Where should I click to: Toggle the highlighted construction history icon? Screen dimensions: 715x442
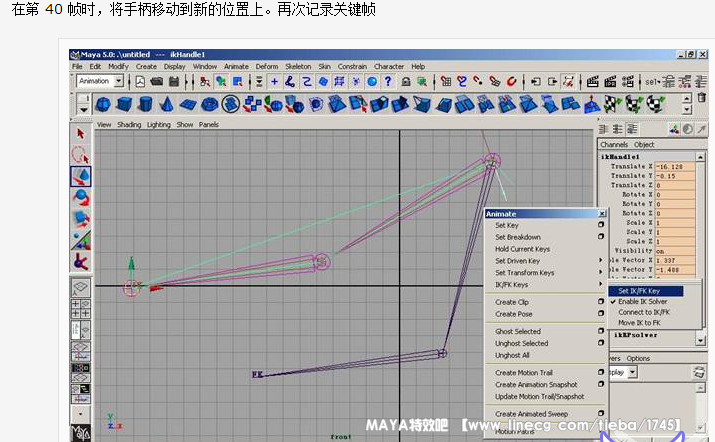[568, 82]
